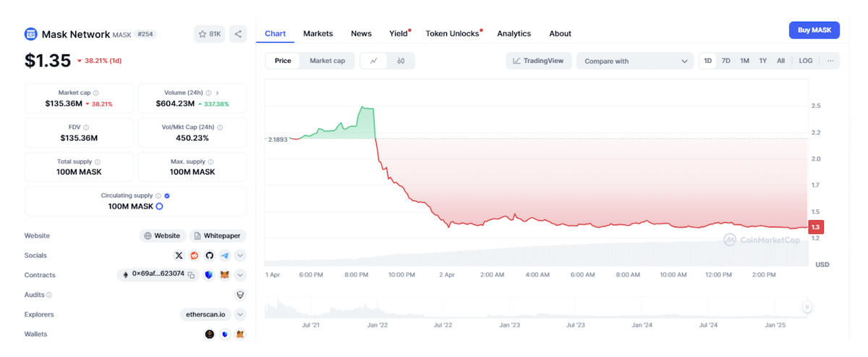Add MASK to watchlist via 81K star
This screenshot has width=868, height=357.
click(210, 34)
